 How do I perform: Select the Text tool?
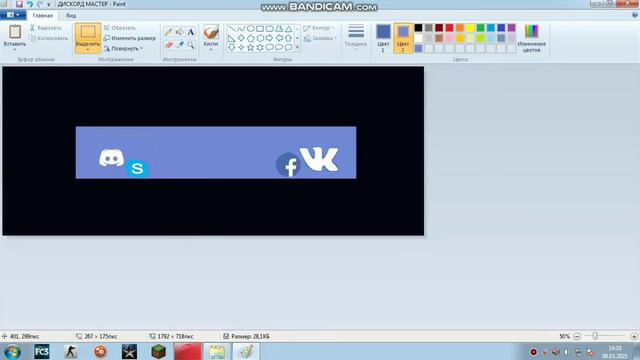(191, 32)
